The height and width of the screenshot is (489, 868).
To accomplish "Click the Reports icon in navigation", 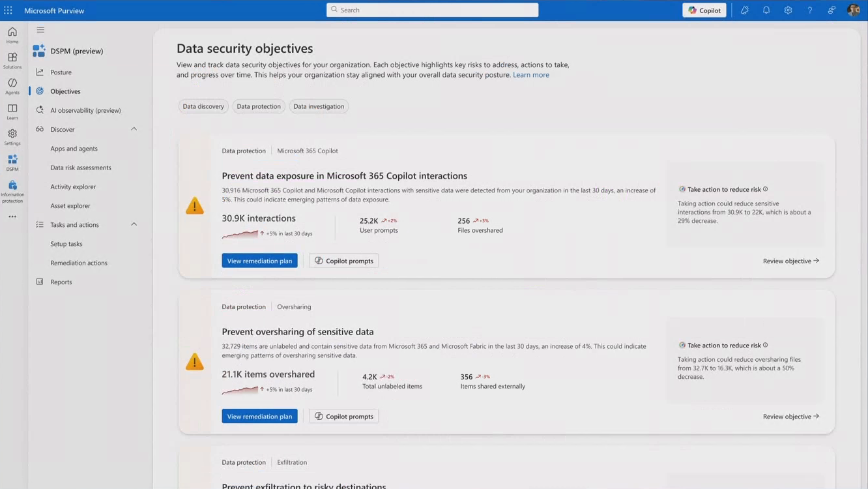I will [x=40, y=282].
